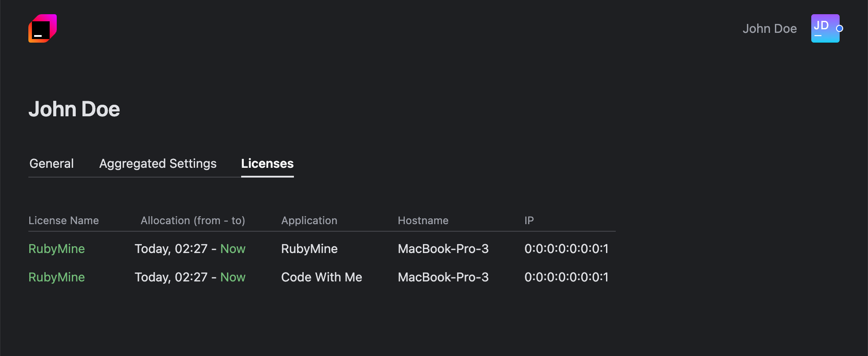Click the Code With Me application entry

click(x=321, y=277)
